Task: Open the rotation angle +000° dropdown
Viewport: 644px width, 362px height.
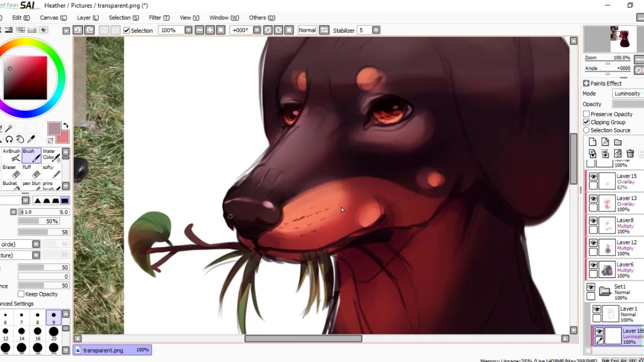Action: click(257, 30)
